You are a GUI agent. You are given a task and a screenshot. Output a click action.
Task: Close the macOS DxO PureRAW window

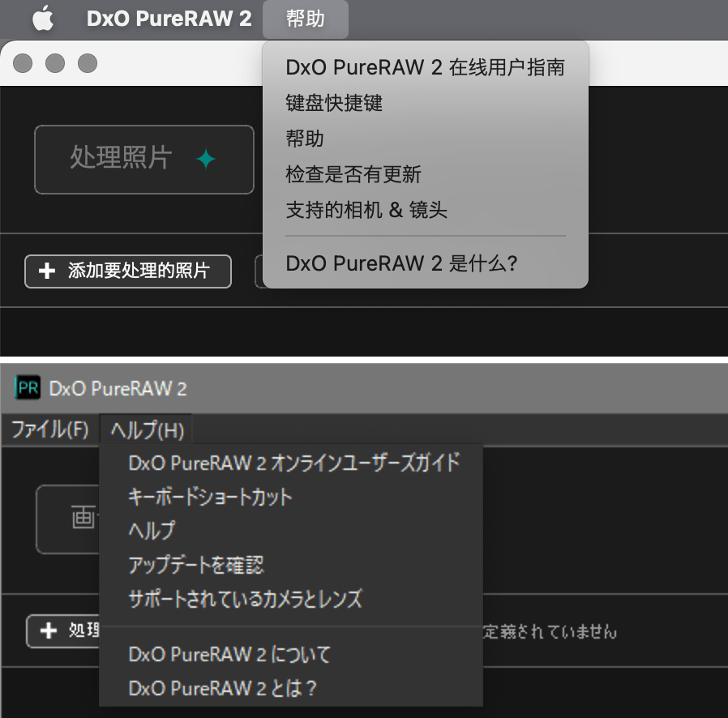tap(22, 63)
